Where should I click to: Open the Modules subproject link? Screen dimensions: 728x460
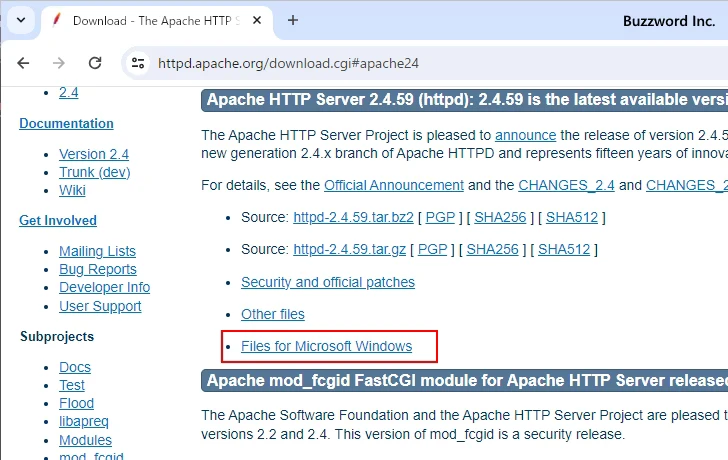pos(85,440)
